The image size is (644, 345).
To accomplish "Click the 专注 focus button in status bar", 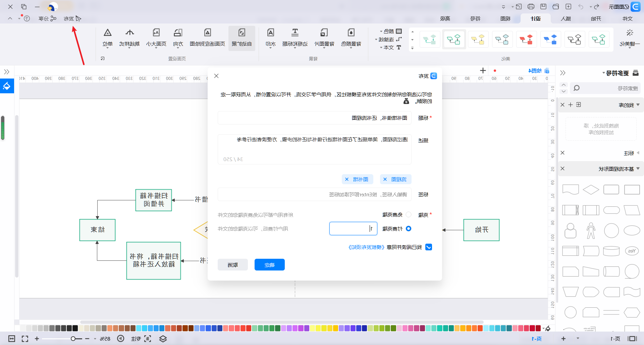I will (136, 339).
